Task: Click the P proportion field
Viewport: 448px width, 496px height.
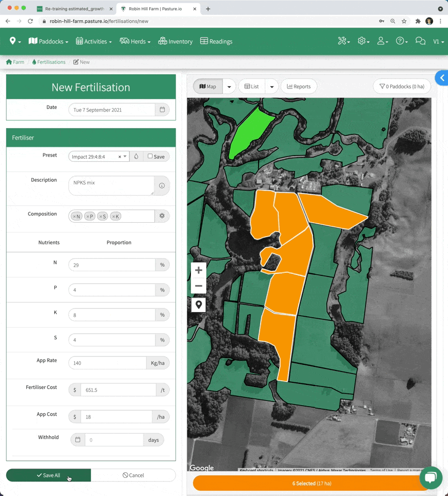Action: point(112,290)
